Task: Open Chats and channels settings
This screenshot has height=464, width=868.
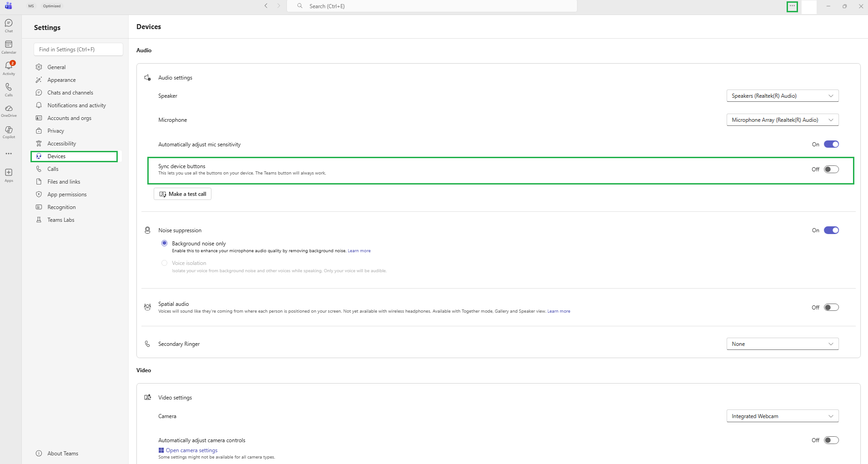Action: tap(76, 93)
